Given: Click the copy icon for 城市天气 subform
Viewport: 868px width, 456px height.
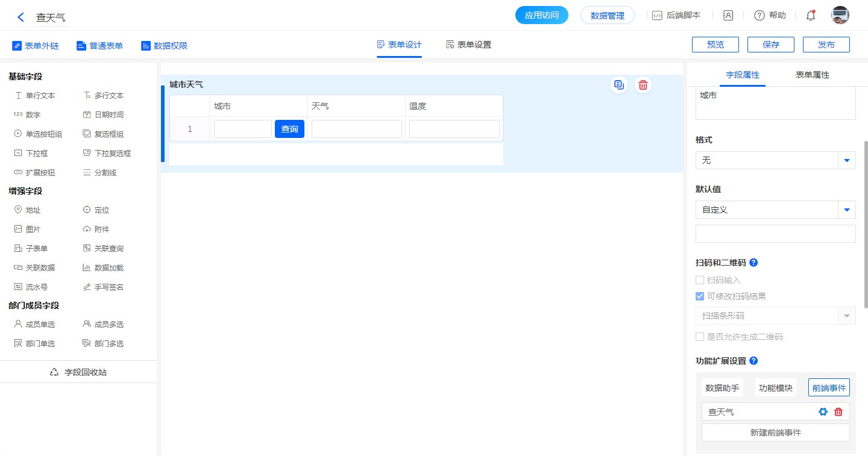Looking at the screenshot, I should click(x=618, y=85).
